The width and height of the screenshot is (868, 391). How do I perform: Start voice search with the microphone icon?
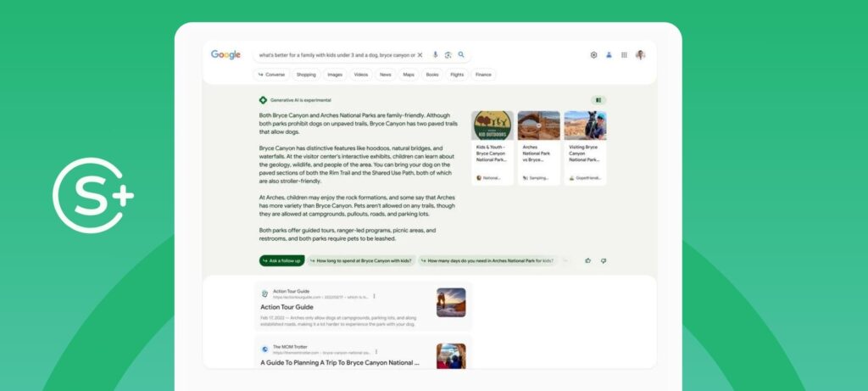point(435,55)
